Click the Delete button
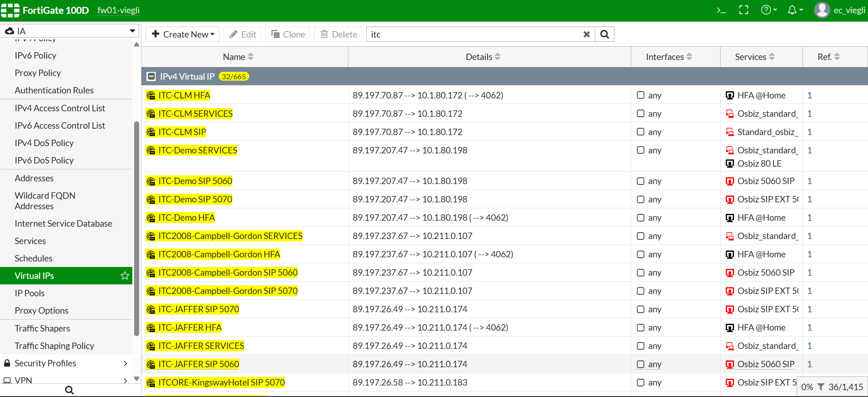868x397 pixels. 338,34
